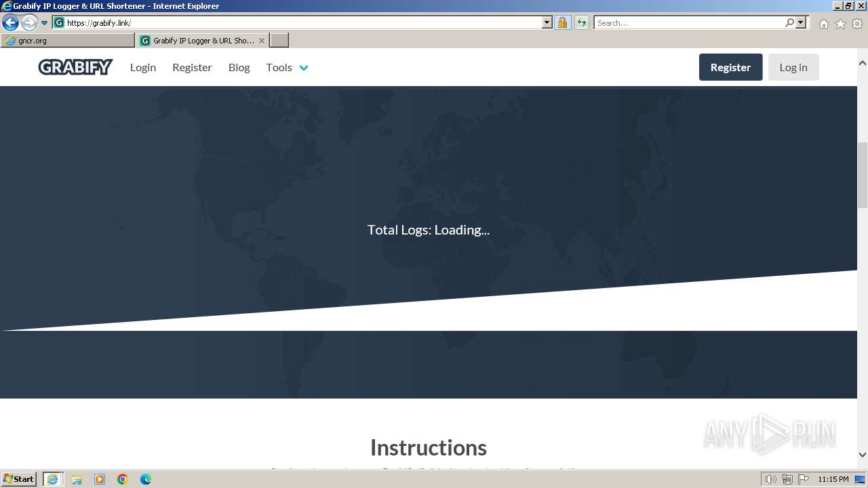Click the Total Logs: Loading... text

pos(429,230)
